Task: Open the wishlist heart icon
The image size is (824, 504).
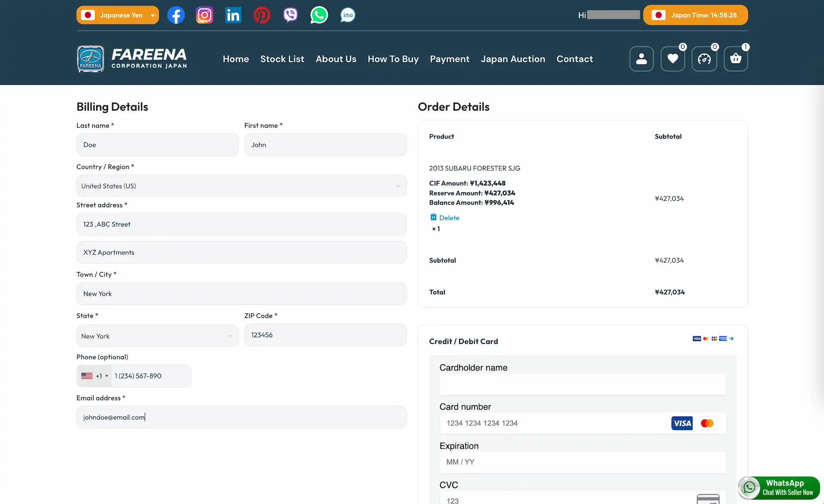Action: [673, 59]
